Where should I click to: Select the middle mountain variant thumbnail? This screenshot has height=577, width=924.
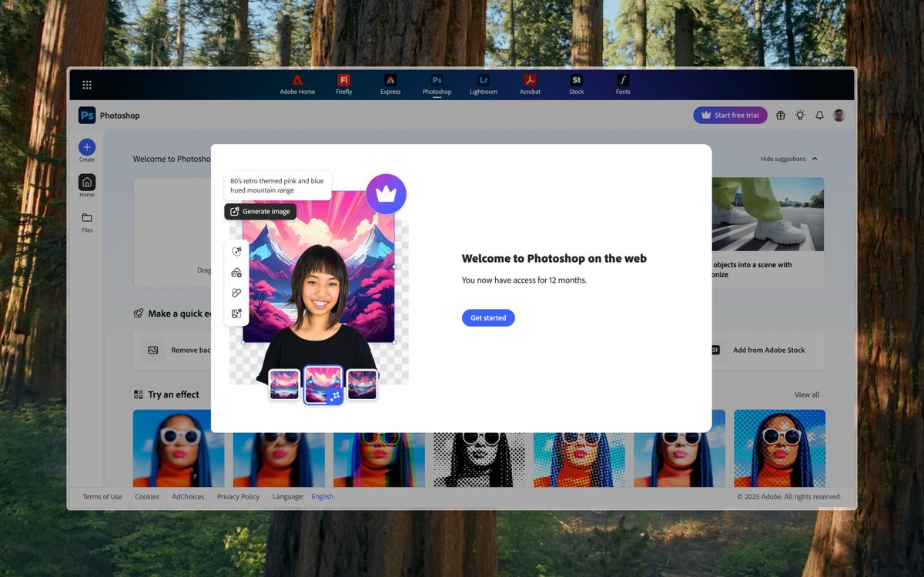pyautogui.click(x=323, y=384)
